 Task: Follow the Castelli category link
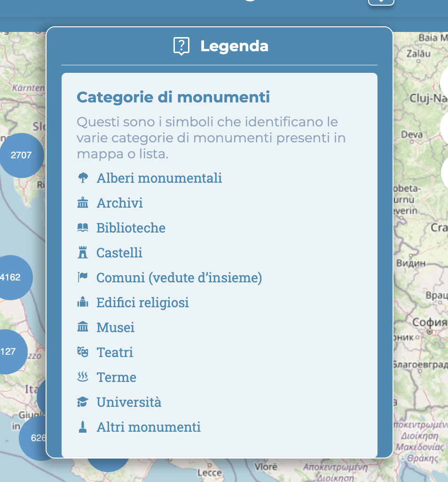coord(119,253)
